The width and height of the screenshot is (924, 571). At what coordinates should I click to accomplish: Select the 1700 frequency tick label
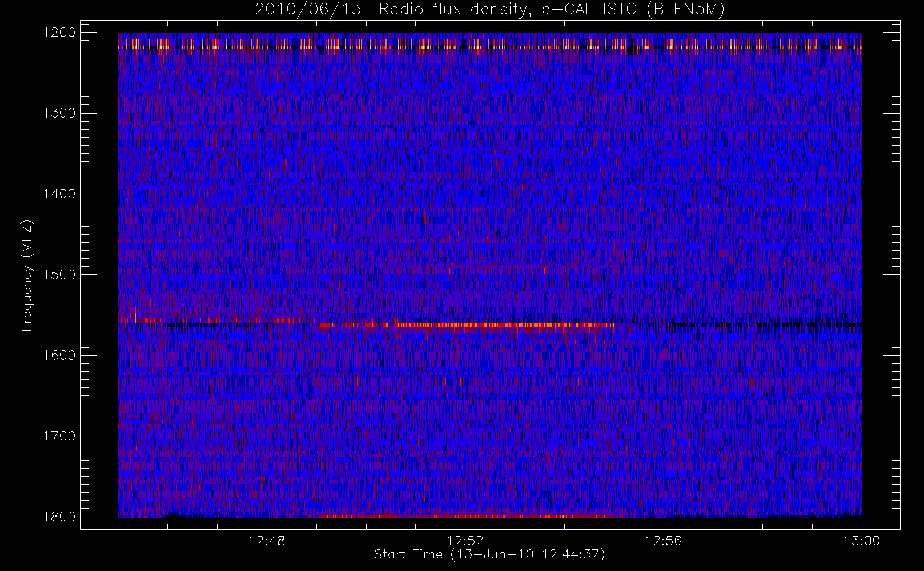coord(59,436)
